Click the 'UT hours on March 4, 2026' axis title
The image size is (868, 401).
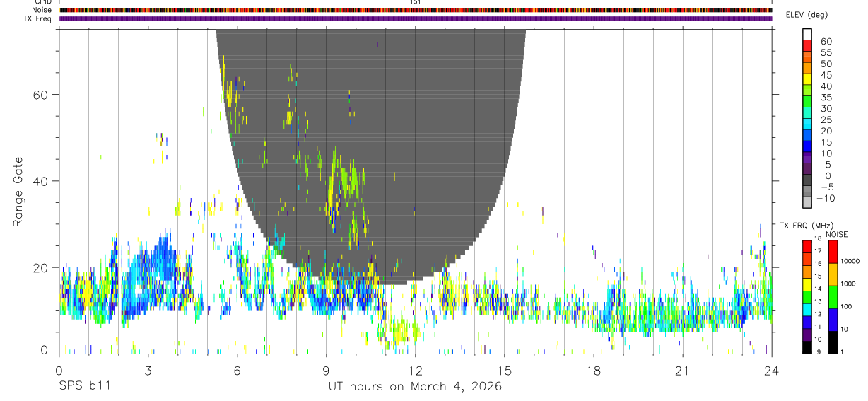pos(415,387)
